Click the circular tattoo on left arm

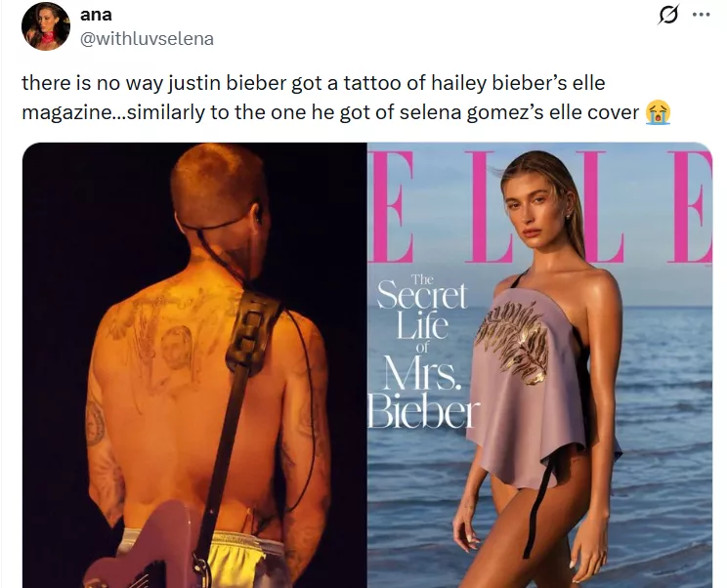[95, 422]
